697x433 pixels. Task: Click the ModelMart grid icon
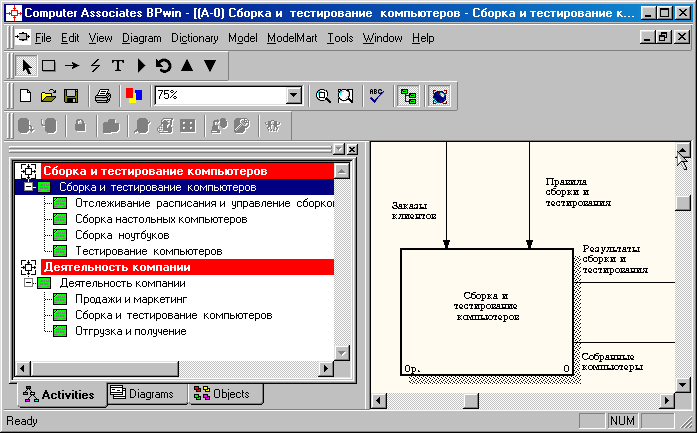(x=188, y=126)
